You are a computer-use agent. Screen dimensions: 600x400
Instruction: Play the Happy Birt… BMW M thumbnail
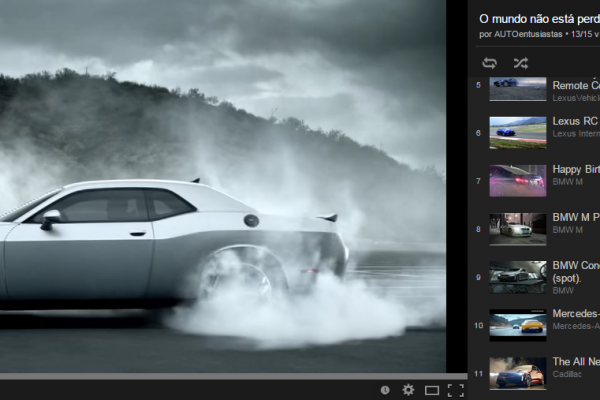[x=517, y=180]
